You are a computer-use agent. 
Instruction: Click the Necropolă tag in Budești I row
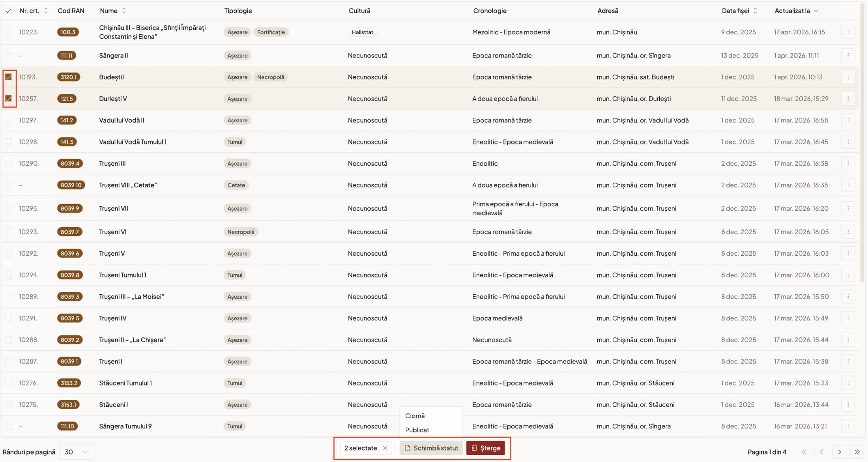click(x=271, y=77)
